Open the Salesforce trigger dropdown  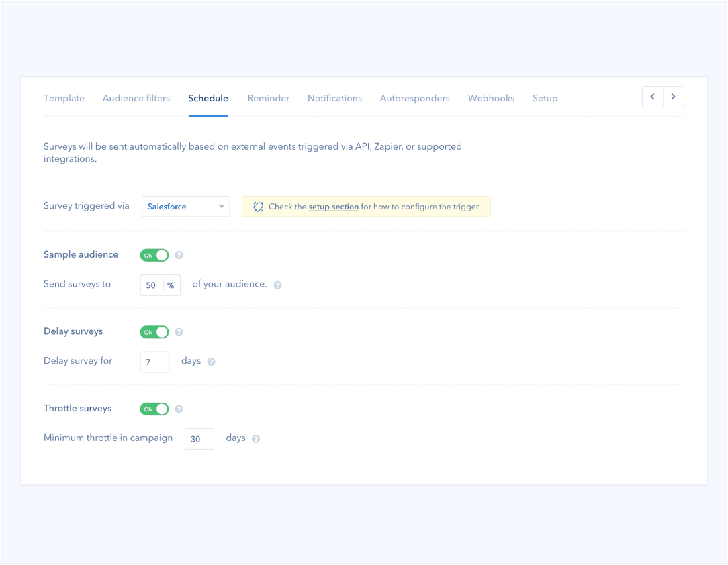click(186, 207)
